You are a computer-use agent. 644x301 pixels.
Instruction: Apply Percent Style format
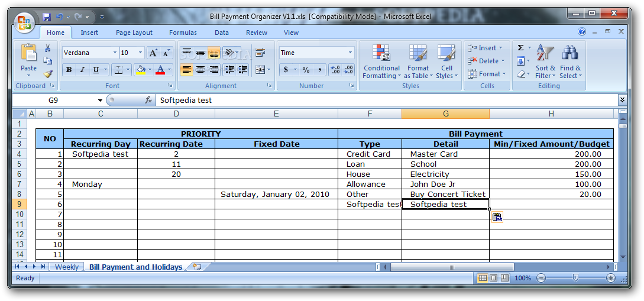coord(306,70)
